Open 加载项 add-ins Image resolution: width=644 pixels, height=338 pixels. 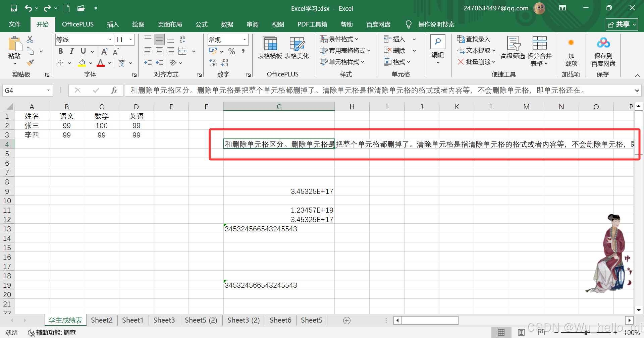pos(571,52)
